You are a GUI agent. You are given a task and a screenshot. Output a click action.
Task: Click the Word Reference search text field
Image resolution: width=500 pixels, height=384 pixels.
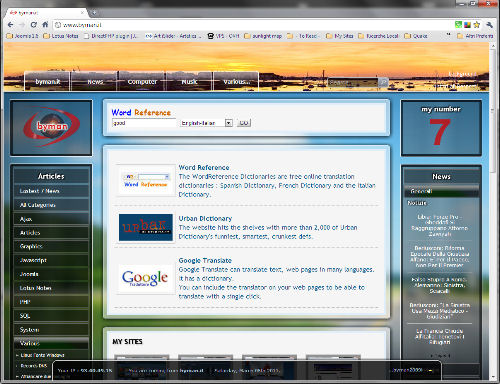tap(144, 123)
